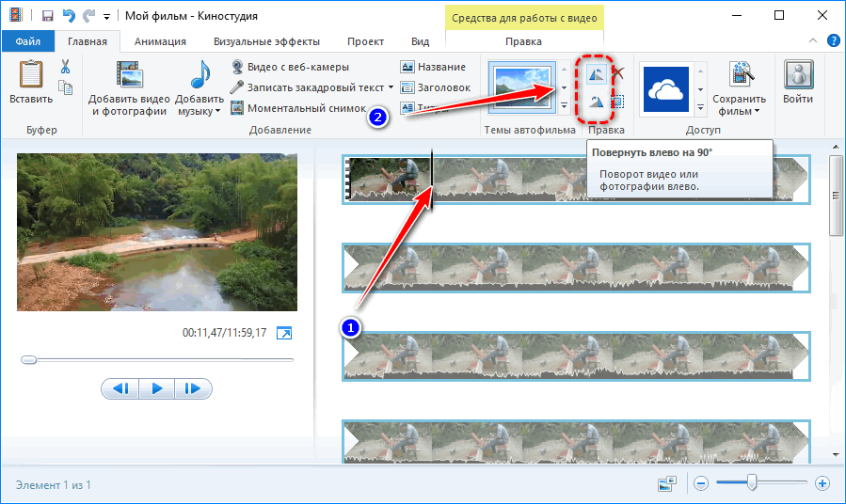Open Записать закадровый текст dropdown arrow
The image size is (846, 504).
(x=391, y=87)
